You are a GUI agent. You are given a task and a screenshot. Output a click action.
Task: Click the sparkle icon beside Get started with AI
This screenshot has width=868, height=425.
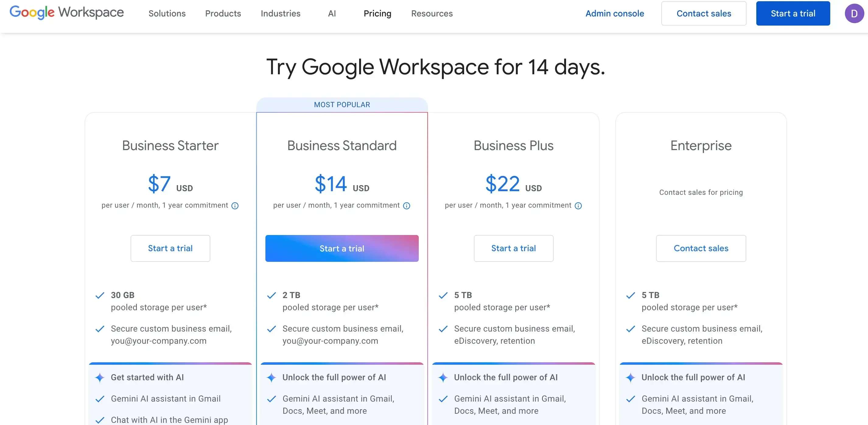point(100,378)
